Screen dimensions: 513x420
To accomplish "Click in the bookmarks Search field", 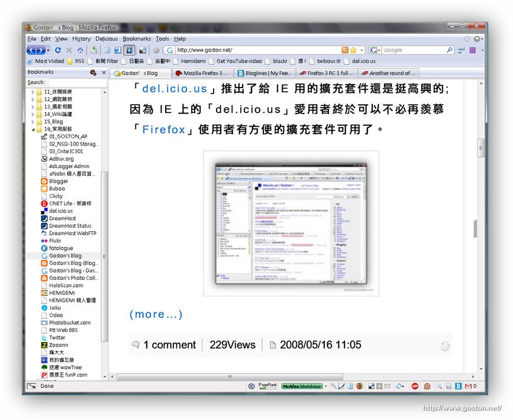I will click(76, 82).
